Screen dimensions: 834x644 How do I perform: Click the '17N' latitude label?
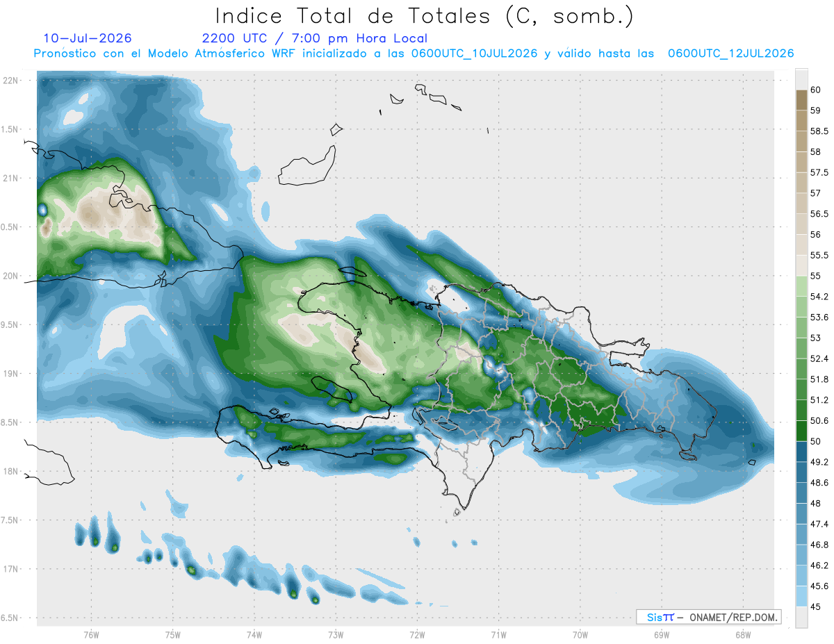point(10,569)
